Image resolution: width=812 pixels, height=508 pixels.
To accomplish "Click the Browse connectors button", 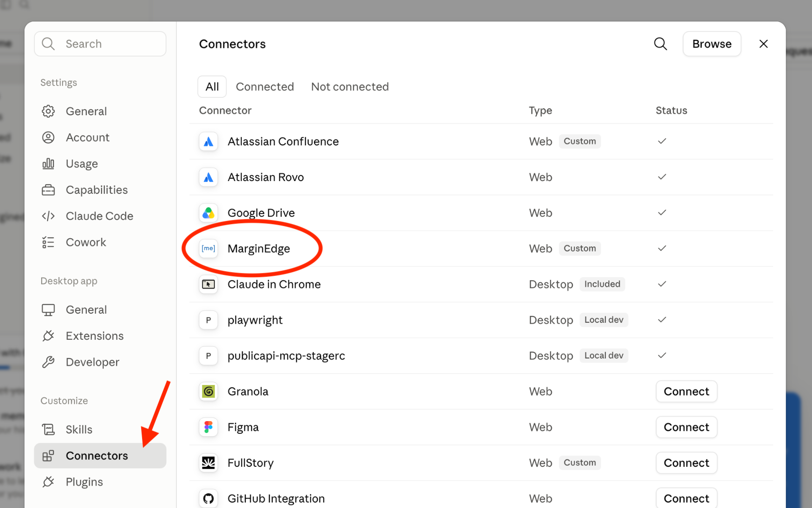I will (x=711, y=44).
